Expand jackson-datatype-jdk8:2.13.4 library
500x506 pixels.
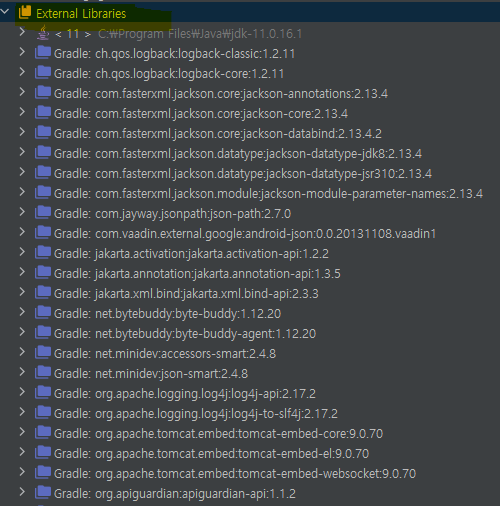pos(22,152)
